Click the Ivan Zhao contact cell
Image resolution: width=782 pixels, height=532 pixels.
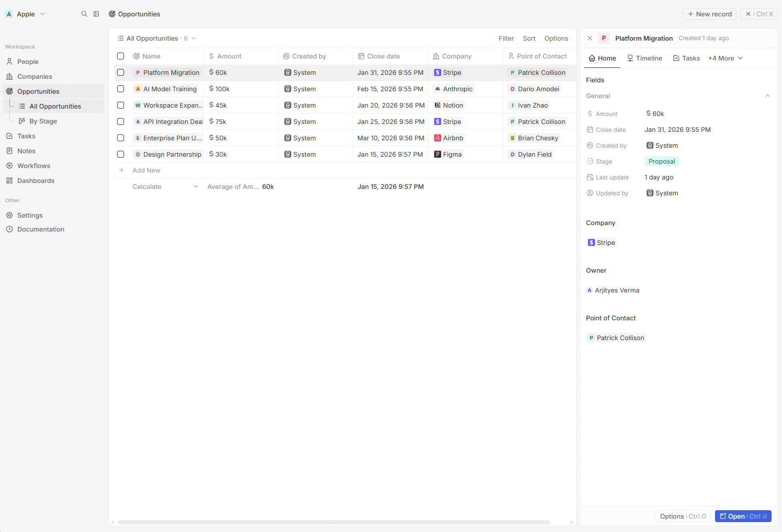coord(529,105)
